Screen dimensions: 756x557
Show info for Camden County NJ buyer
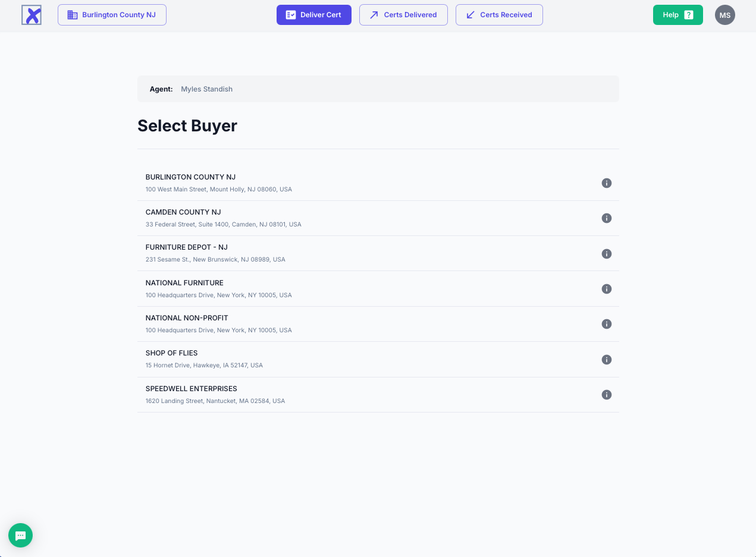pyautogui.click(x=606, y=218)
